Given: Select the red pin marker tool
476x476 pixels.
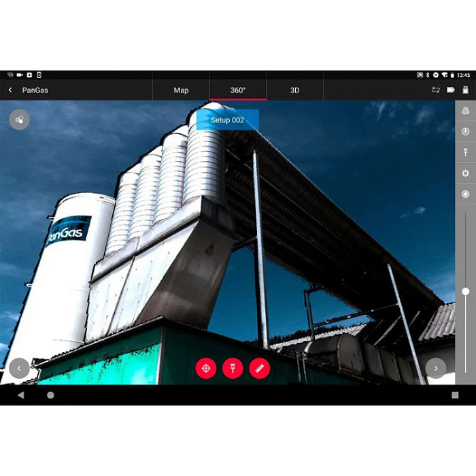Looking at the screenshot, I should pyautogui.click(x=233, y=369).
